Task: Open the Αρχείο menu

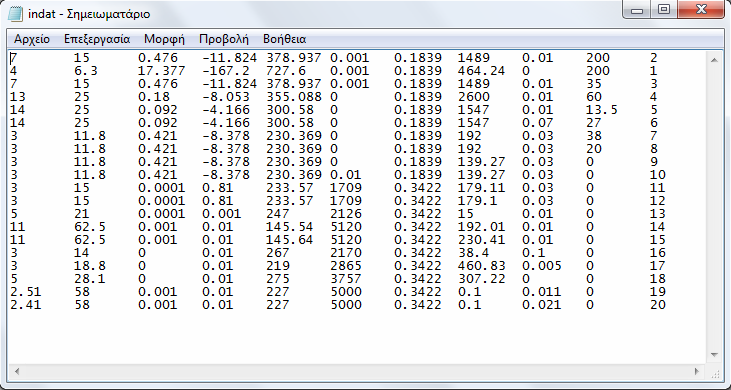Action: click(32, 39)
